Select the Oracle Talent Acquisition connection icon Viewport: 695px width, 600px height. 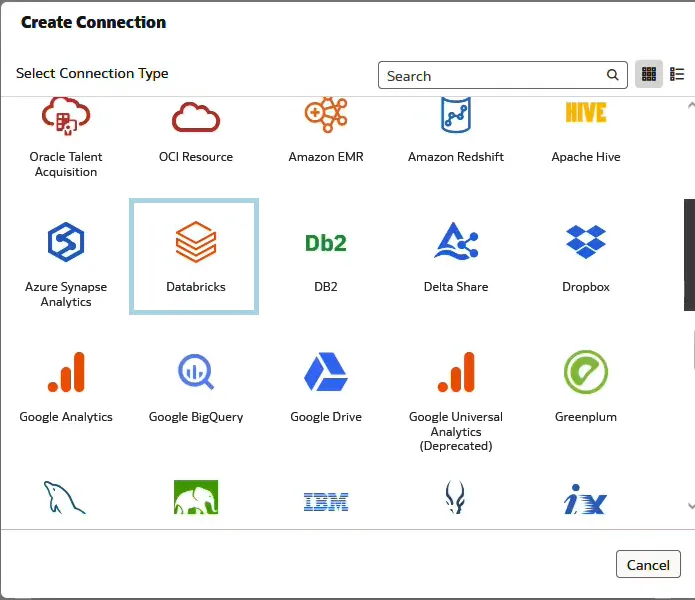pos(66,116)
